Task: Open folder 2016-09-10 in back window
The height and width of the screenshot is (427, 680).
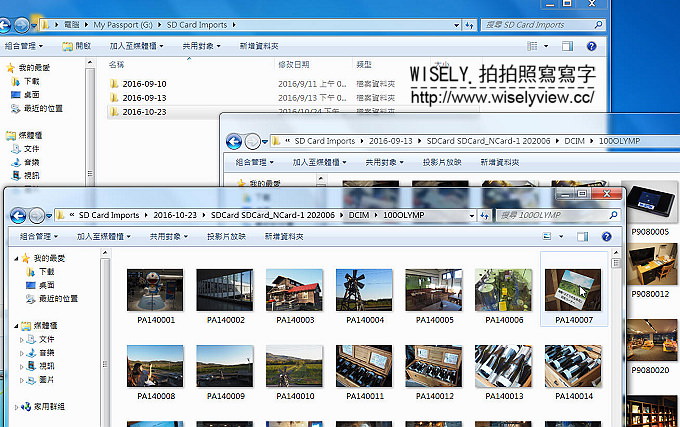Action: coord(144,84)
